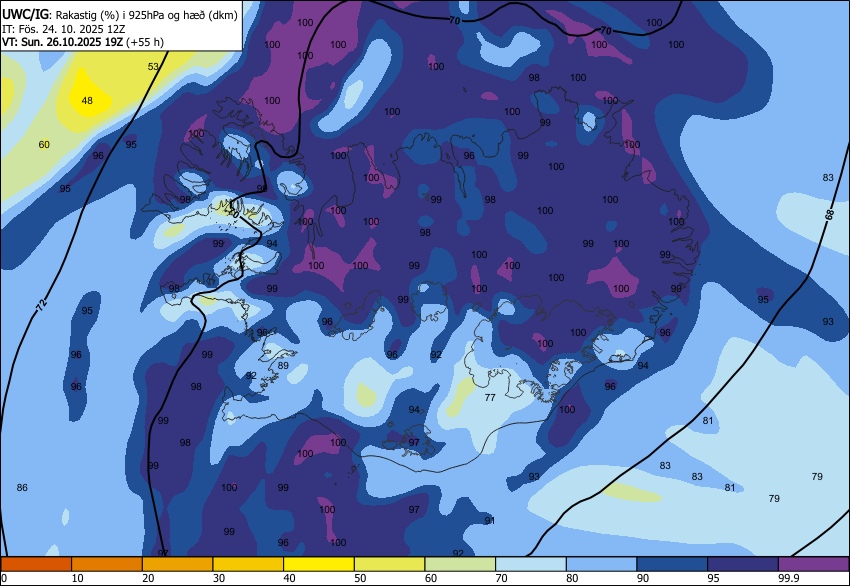
Task: Pick the 20–30 legend color block
Action: coord(177,564)
